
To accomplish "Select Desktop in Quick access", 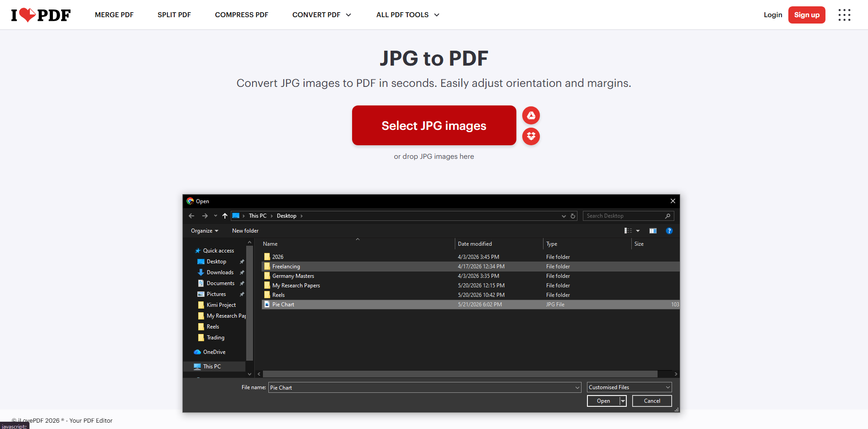I will click(216, 262).
